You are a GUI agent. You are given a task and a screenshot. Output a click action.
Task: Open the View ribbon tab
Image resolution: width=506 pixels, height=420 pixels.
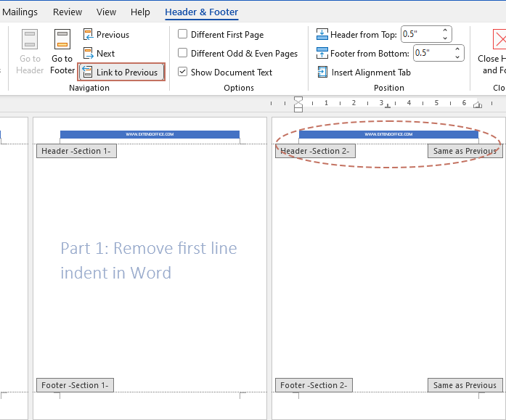click(x=106, y=12)
